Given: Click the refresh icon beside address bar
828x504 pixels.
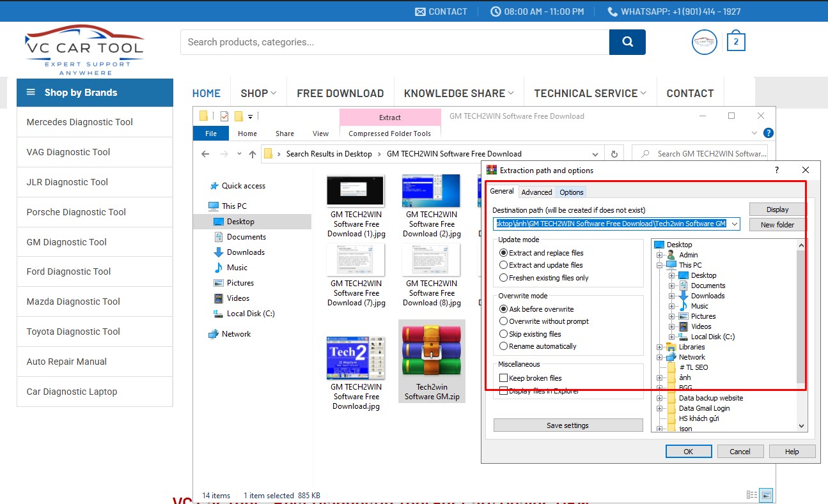Looking at the screenshot, I should click(x=614, y=154).
